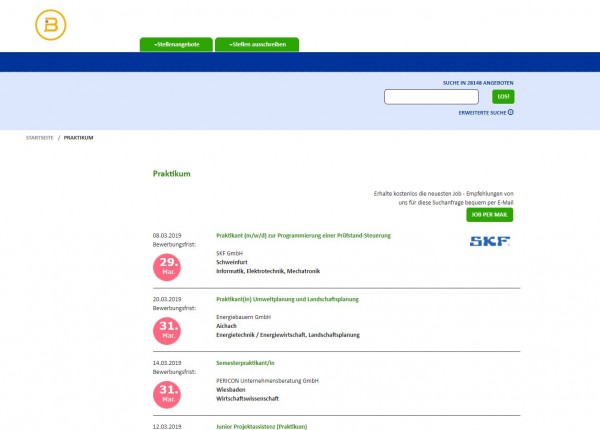600x430 pixels.
Task: Open Praktikant(in) Umweltplanung und Landschaftsplanung listing
Action: click(287, 299)
